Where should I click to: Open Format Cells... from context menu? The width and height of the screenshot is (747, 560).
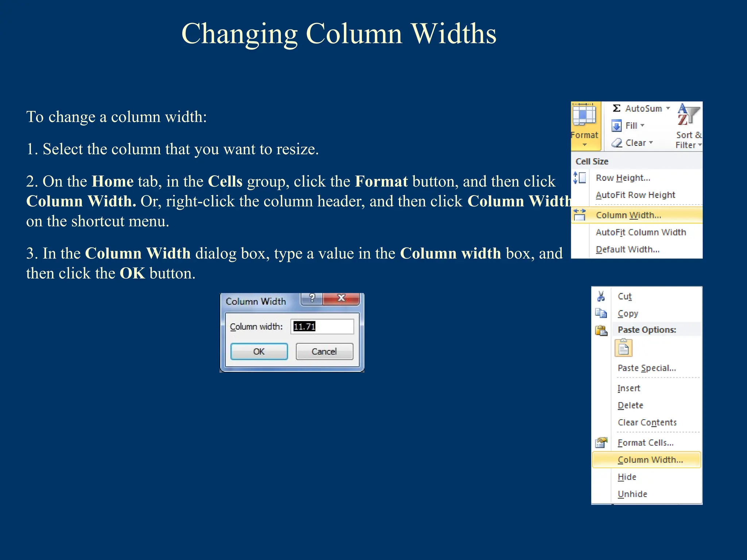pyautogui.click(x=646, y=443)
